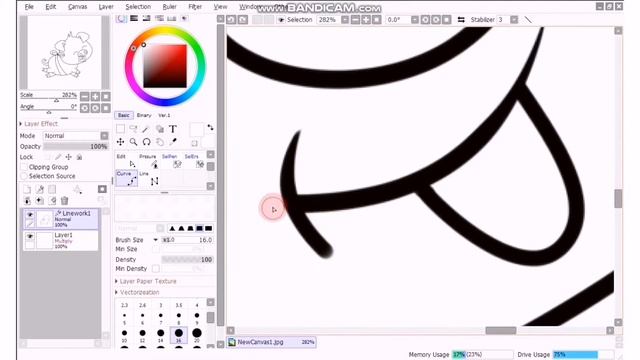640x360 pixels.
Task: Select the Rotate view tool
Action: [x=146, y=142]
